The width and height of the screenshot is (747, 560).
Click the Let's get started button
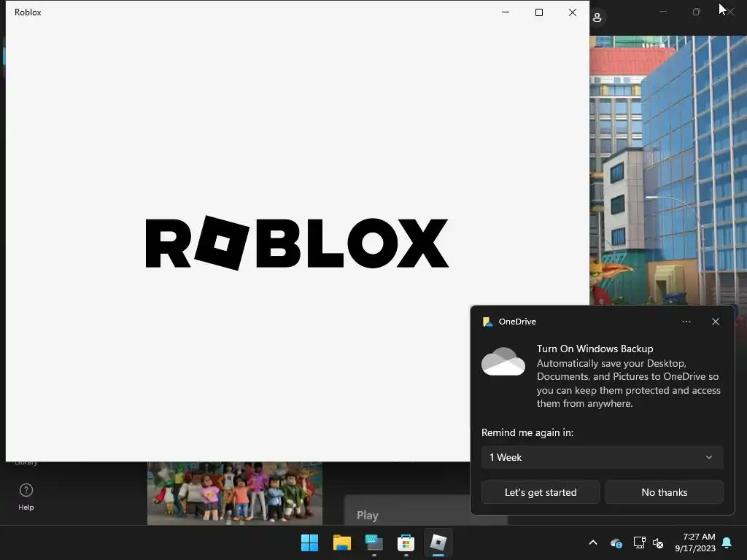click(x=541, y=492)
